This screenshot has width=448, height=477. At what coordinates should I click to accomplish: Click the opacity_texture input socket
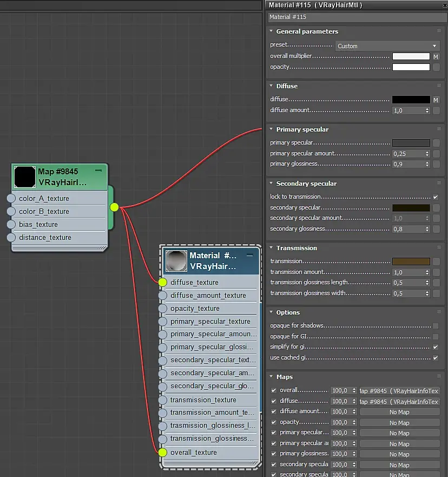(x=163, y=309)
